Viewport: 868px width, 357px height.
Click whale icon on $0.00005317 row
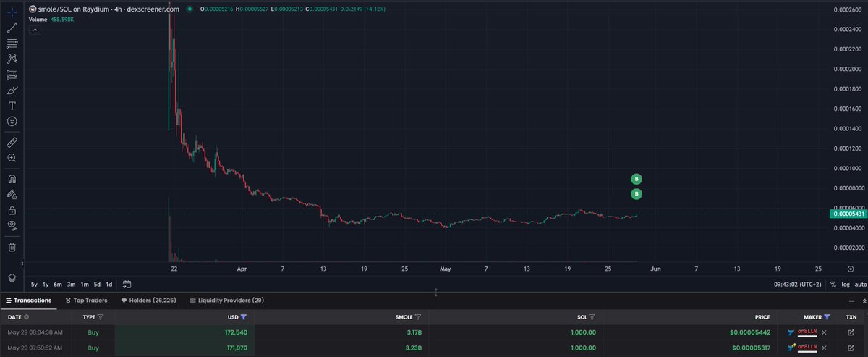pyautogui.click(x=791, y=348)
